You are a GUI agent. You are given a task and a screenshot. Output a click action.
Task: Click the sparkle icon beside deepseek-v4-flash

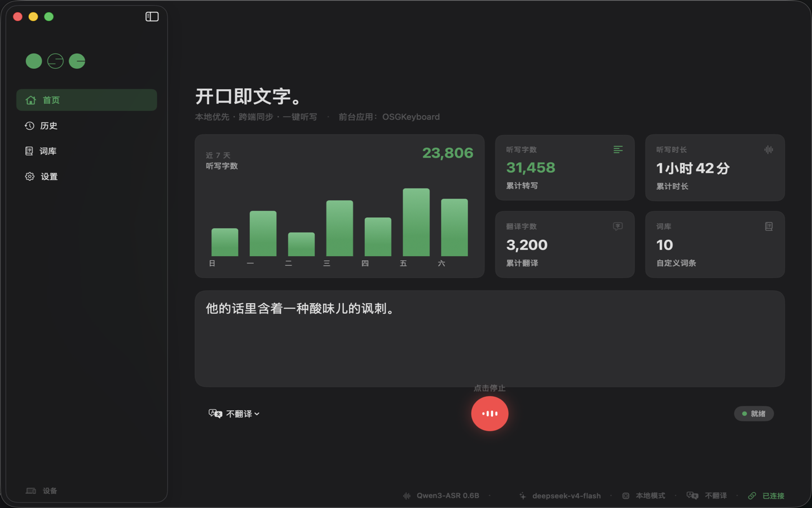[523, 496]
